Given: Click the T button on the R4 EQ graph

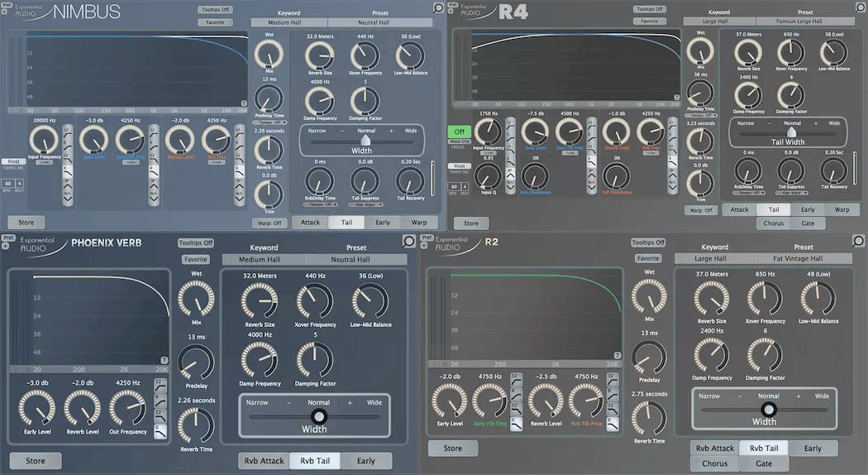Looking at the screenshot, I should point(676,98).
